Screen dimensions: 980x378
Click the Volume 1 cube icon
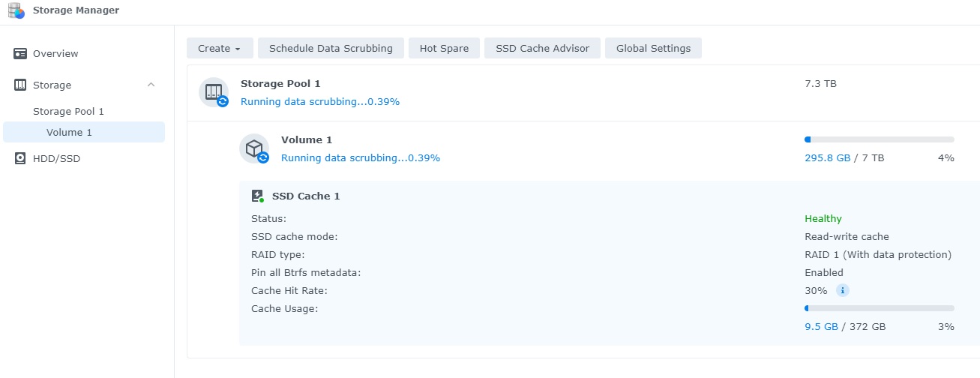(254, 148)
